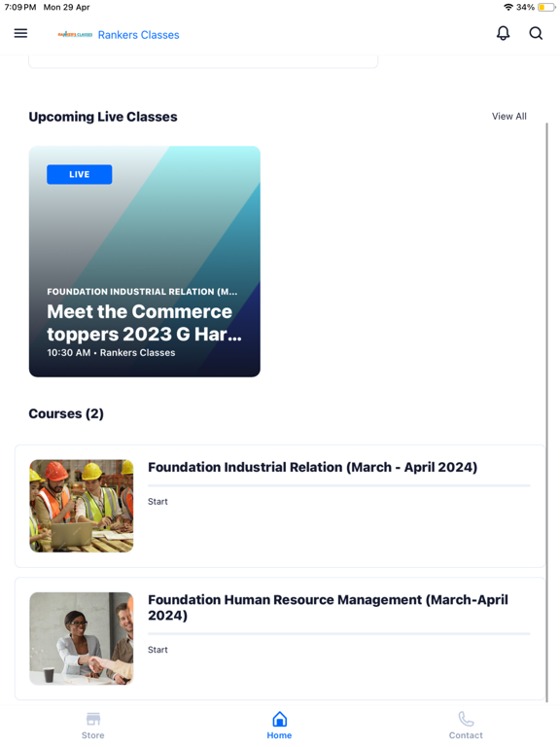Click progress bar of Human Resource Management course
The image size is (560, 747).
point(339,634)
